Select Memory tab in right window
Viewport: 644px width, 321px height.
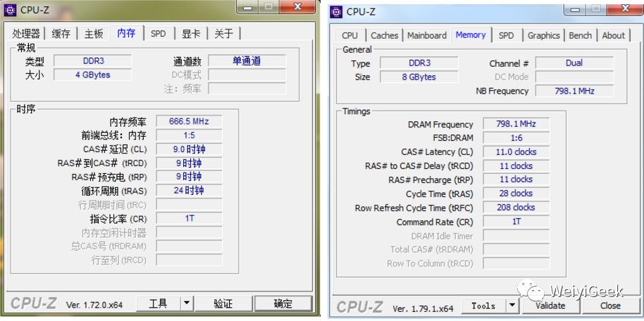[x=471, y=35]
